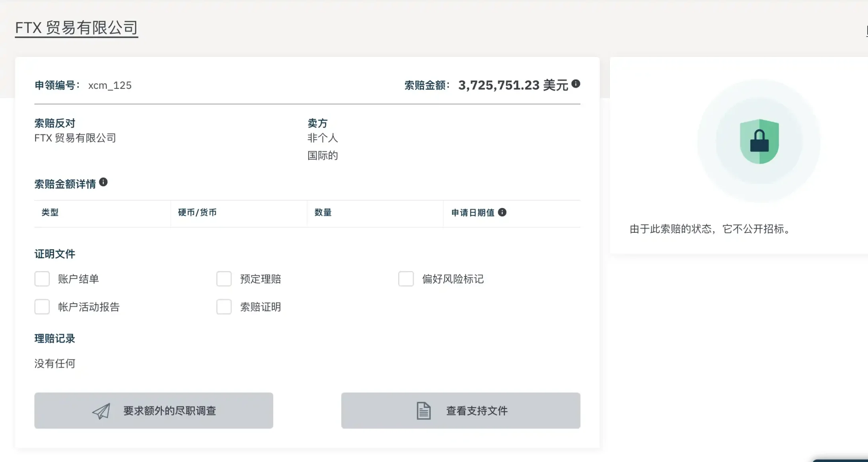Image resolution: width=868 pixels, height=462 pixels.
Task: Click the 类型 column header in the details table
Action: tap(50, 212)
